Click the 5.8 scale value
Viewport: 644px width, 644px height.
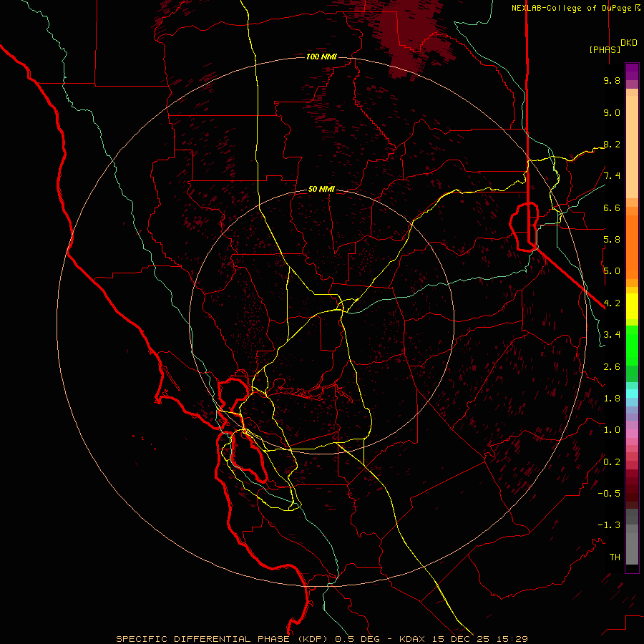tap(612, 240)
